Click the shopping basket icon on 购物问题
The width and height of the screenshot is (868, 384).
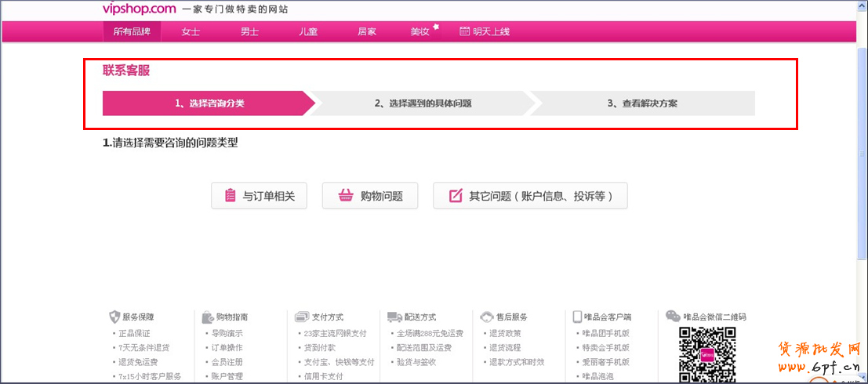tap(344, 196)
